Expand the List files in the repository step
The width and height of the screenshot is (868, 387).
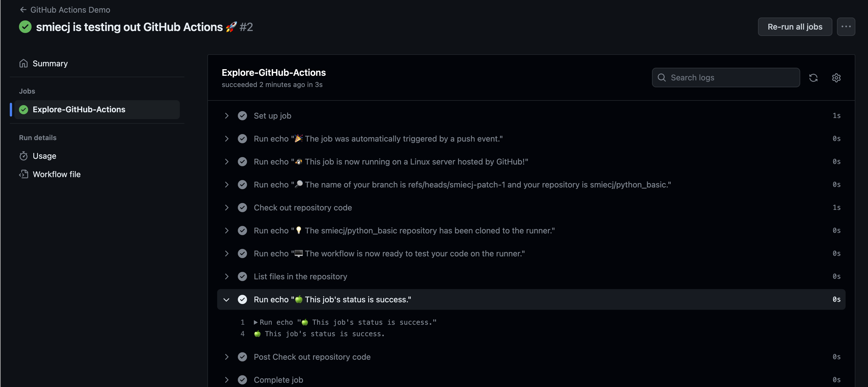[x=226, y=276]
